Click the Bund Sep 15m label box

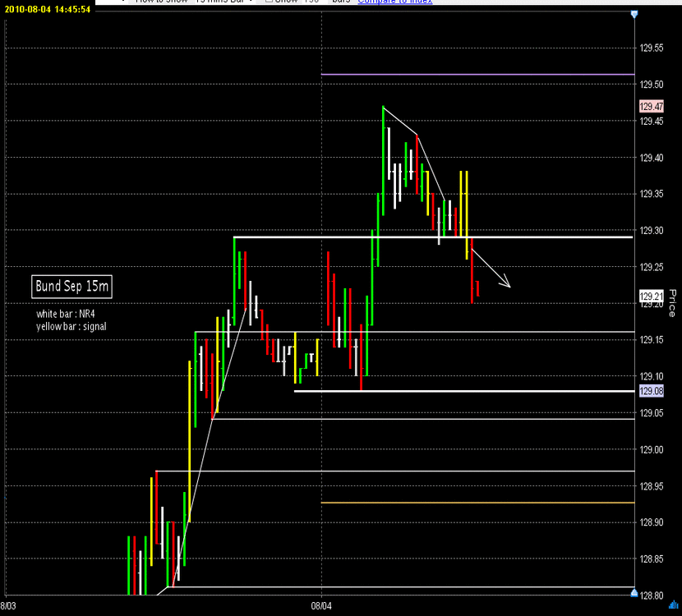click(71, 287)
